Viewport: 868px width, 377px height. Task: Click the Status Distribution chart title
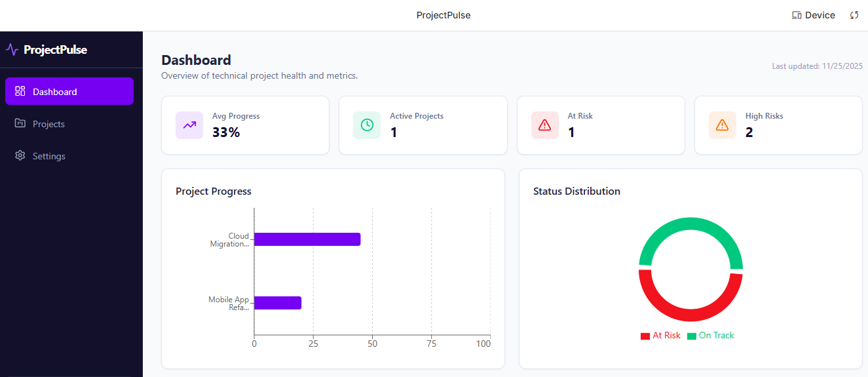(576, 191)
